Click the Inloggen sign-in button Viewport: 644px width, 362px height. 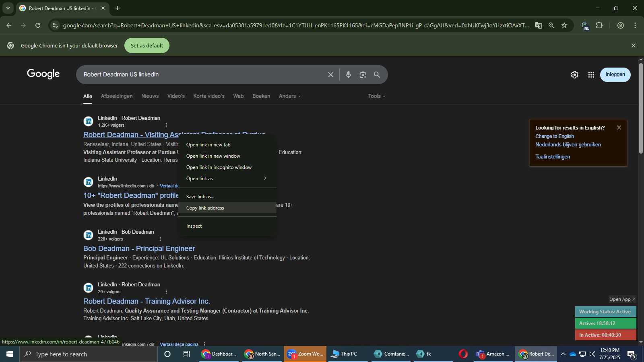pyautogui.click(x=615, y=74)
